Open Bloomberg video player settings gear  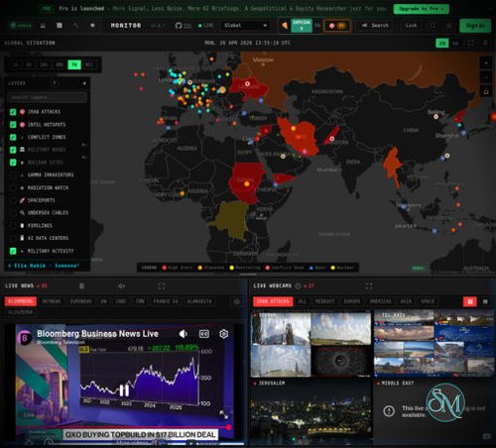click(x=224, y=334)
